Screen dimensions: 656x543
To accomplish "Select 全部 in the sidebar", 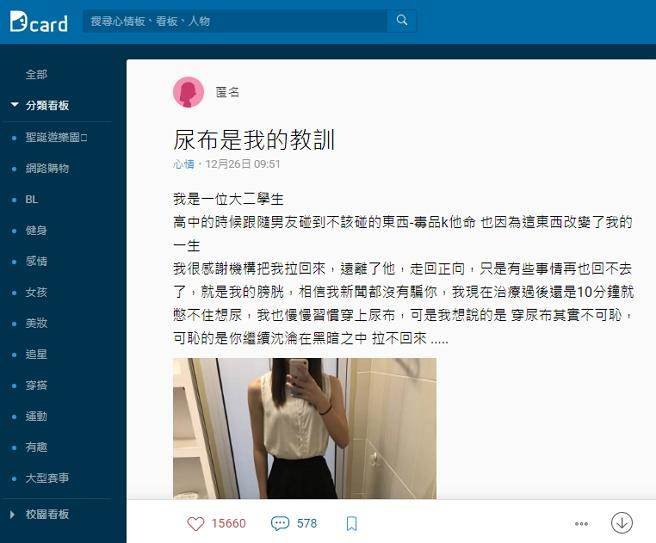I will point(36,74).
